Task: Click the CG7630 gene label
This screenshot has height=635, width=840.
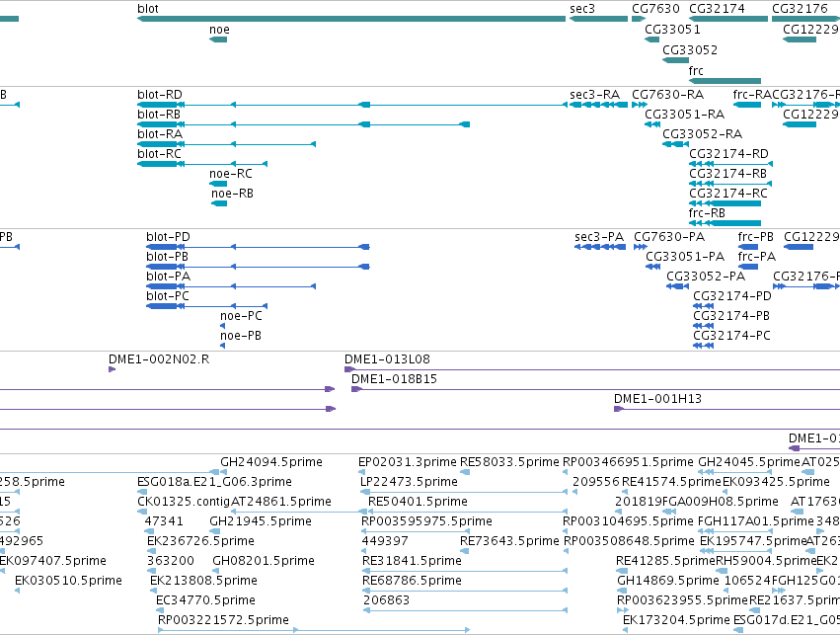Action: (655, 9)
